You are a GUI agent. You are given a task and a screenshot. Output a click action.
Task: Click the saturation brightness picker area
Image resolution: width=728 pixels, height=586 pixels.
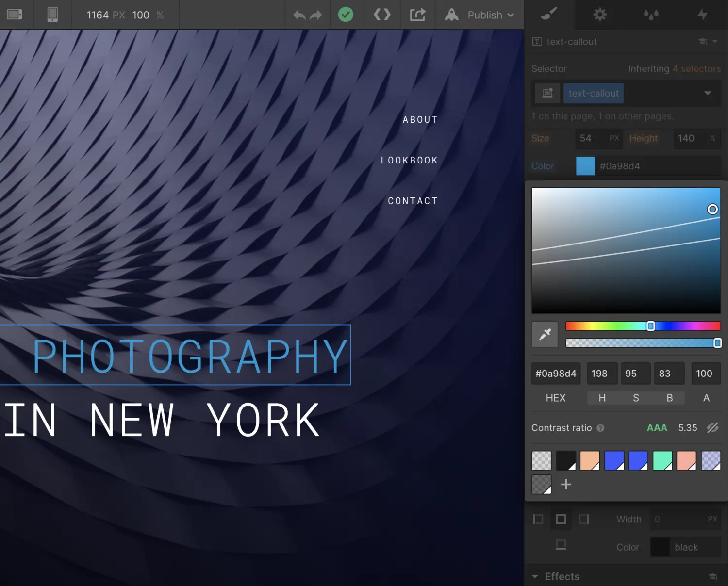(x=626, y=250)
